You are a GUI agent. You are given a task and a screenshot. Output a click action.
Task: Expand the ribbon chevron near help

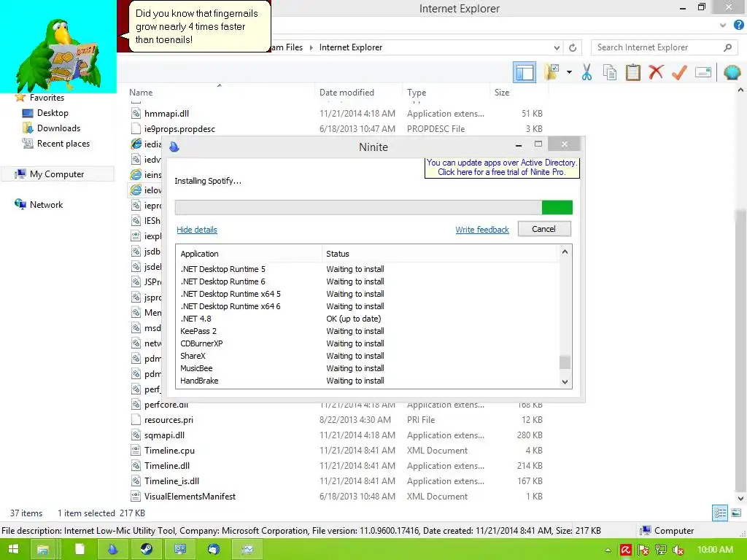[x=723, y=25]
